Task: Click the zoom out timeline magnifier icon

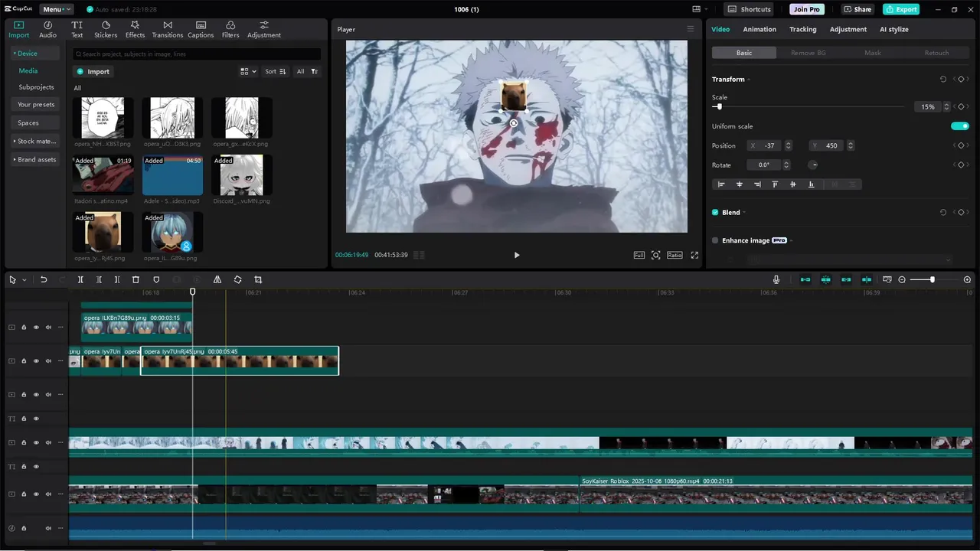Action: 902,279
